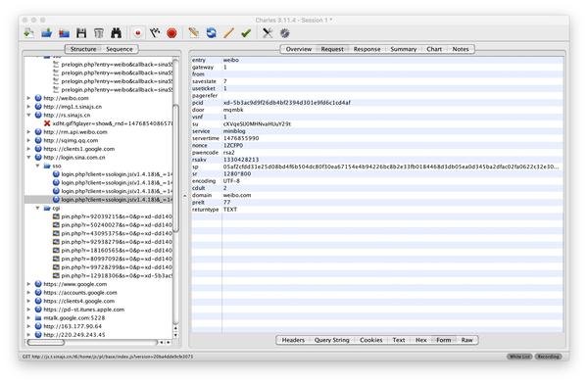Click the White List status button
Screen dimensions: 588x383
click(x=519, y=356)
